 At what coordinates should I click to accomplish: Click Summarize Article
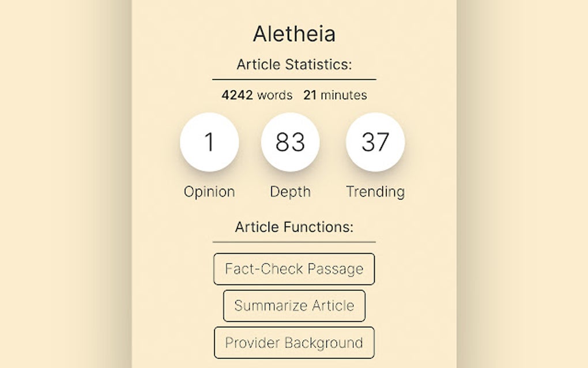pos(294,306)
